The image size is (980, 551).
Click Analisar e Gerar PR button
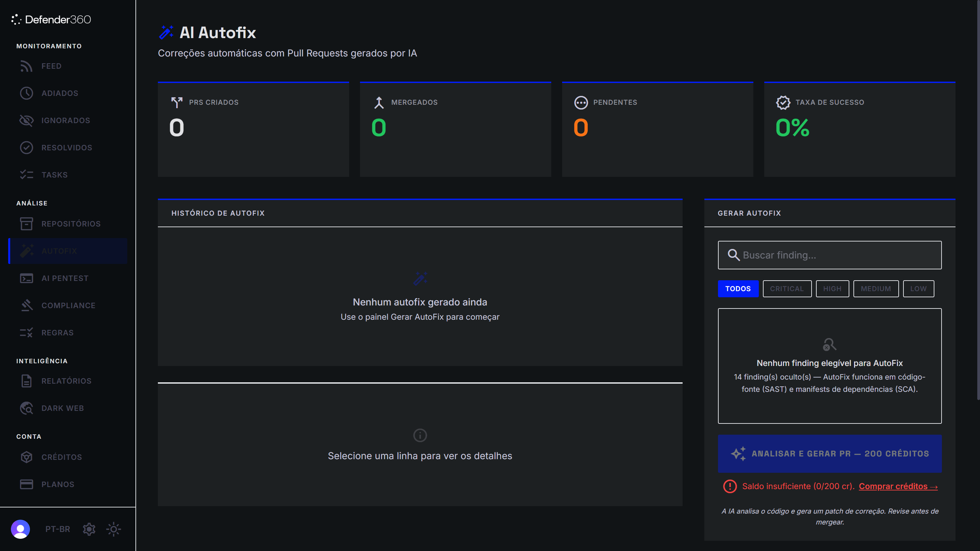(830, 454)
